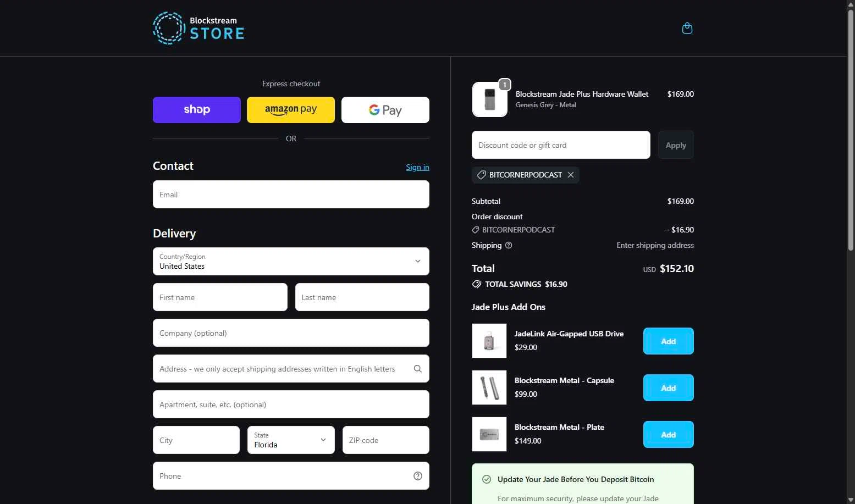Screen dimensions: 855x504
Task: Click the 'Genesis Grey - Metal' variant text
Action: coord(546,105)
